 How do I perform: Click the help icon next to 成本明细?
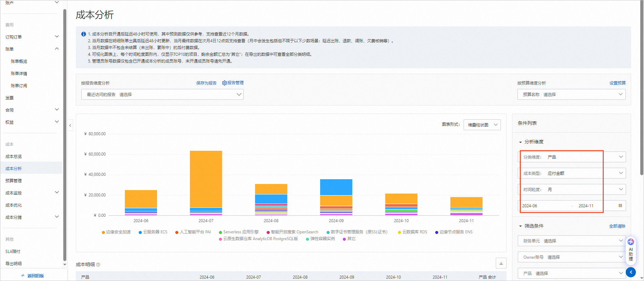point(98,265)
